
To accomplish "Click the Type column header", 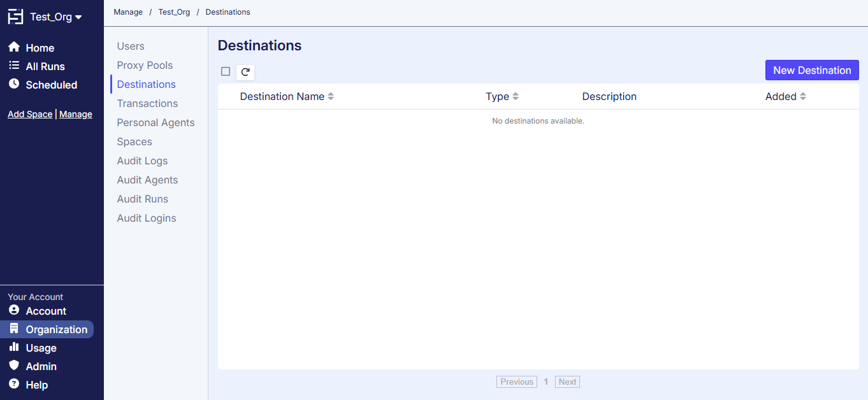I will coord(497,97).
